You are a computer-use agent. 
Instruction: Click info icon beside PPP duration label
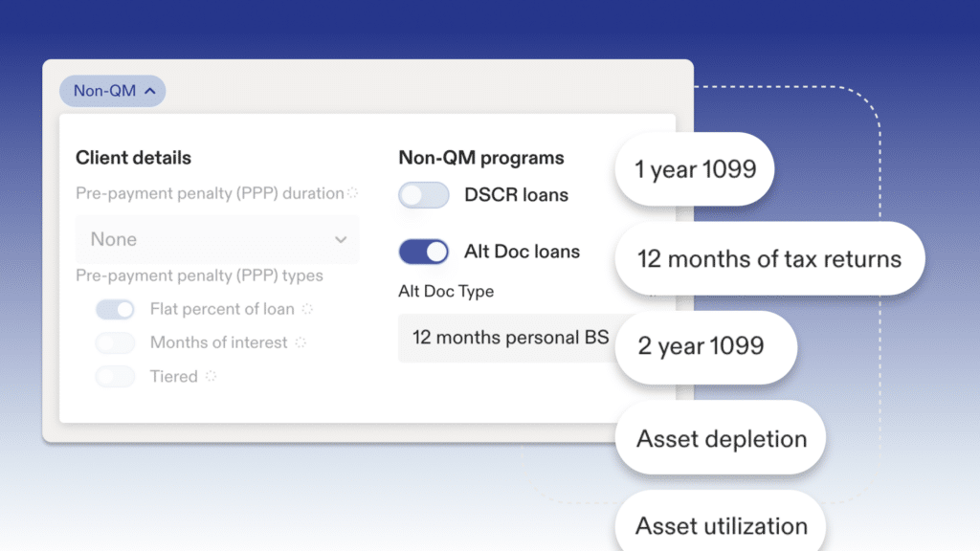(353, 193)
